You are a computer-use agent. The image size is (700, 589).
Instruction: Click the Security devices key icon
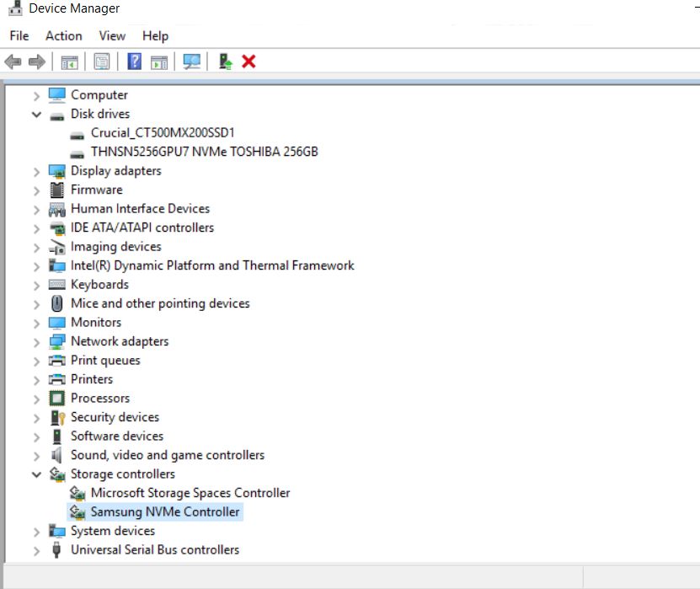pyautogui.click(x=57, y=418)
